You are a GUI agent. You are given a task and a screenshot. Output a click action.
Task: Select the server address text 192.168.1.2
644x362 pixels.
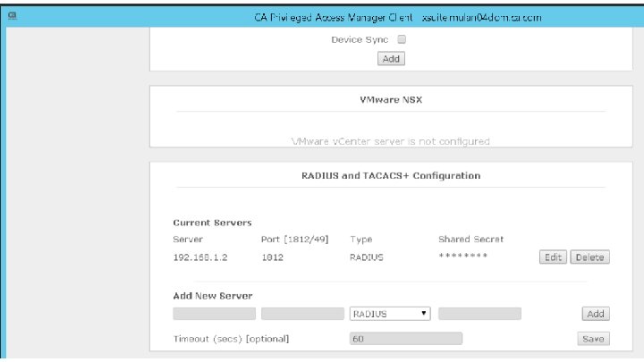point(200,257)
